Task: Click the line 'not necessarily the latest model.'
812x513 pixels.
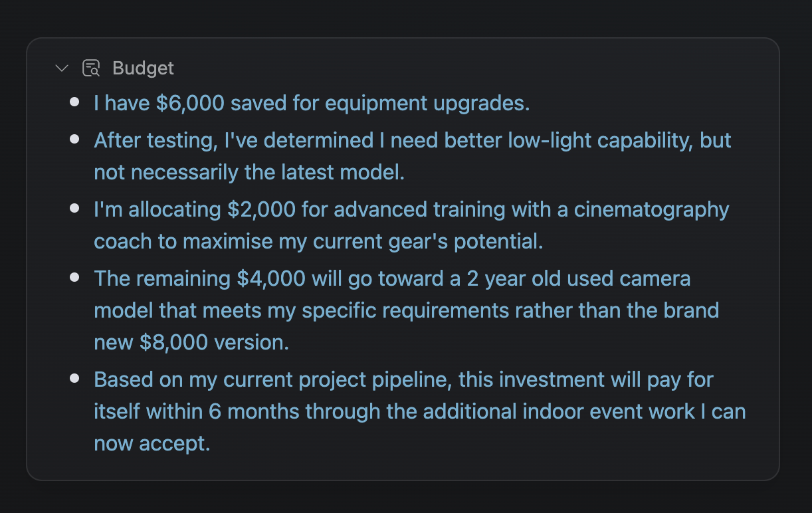Action: 249,172
